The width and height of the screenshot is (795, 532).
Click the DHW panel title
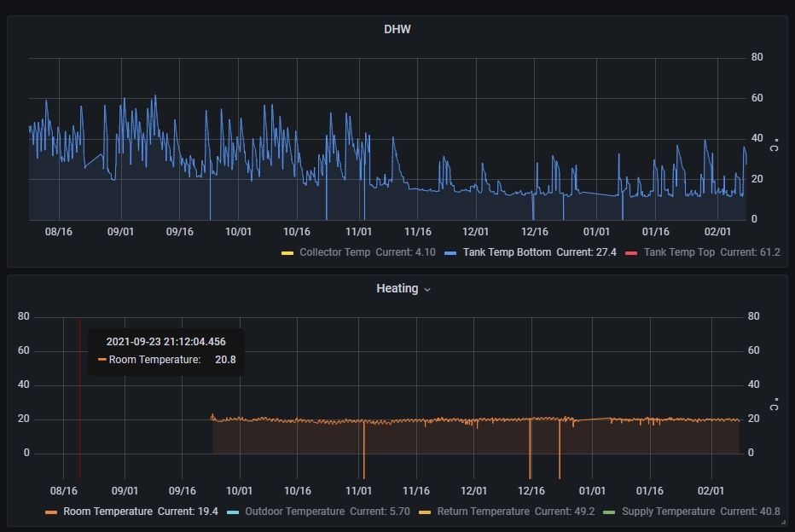click(x=397, y=29)
